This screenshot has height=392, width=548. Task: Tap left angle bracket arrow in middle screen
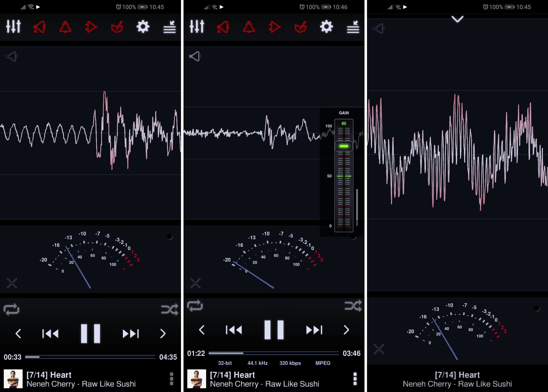pos(202,330)
